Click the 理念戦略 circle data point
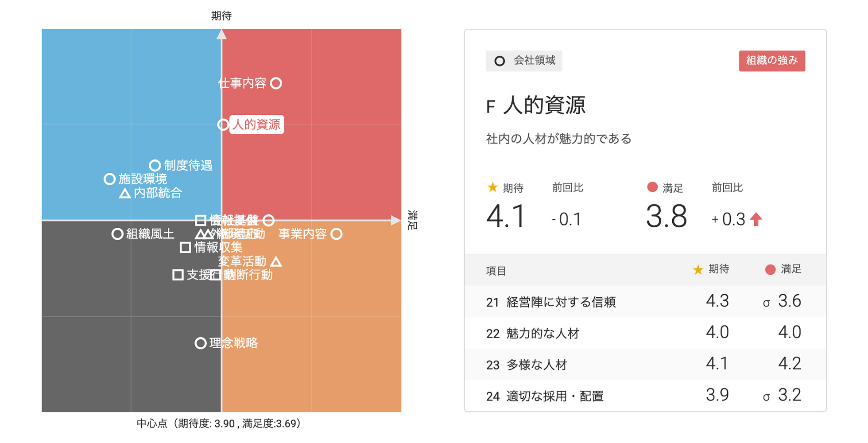Image resolution: width=868 pixels, height=443 pixels. point(201,343)
